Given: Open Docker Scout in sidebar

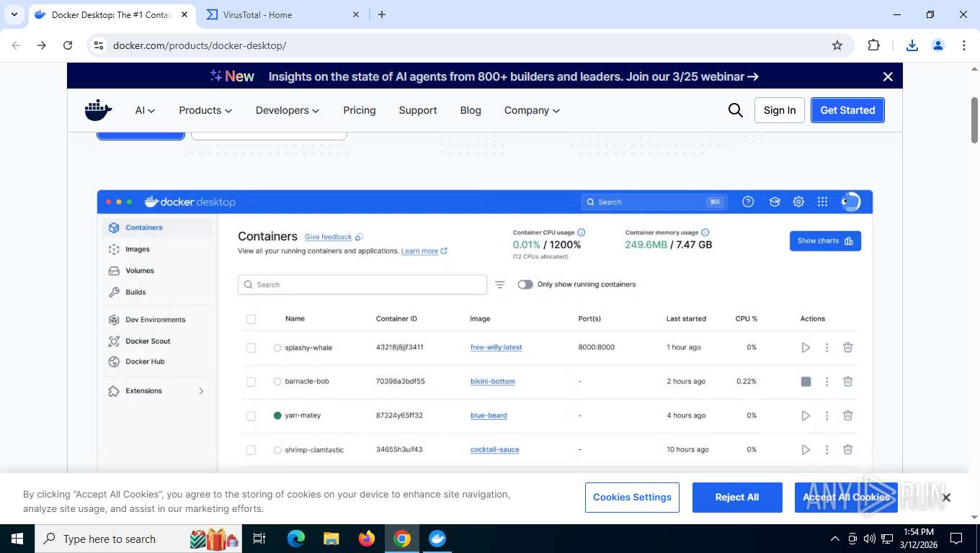Looking at the screenshot, I should [x=147, y=341].
